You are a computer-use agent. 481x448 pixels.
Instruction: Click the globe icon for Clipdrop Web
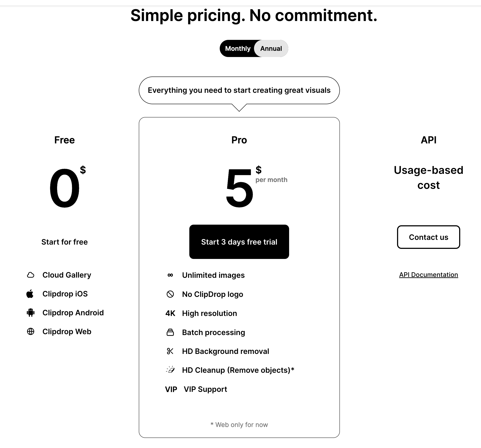point(30,332)
